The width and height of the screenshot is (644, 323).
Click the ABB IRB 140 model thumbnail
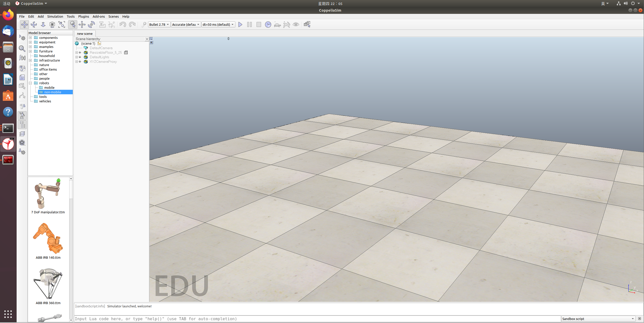click(48, 239)
